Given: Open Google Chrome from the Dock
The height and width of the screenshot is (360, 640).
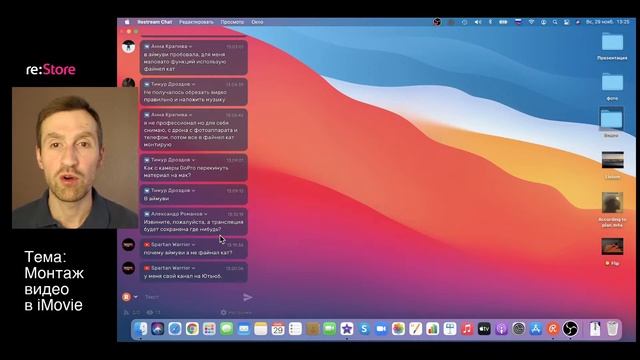Looking at the screenshot, I should point(192,329).
